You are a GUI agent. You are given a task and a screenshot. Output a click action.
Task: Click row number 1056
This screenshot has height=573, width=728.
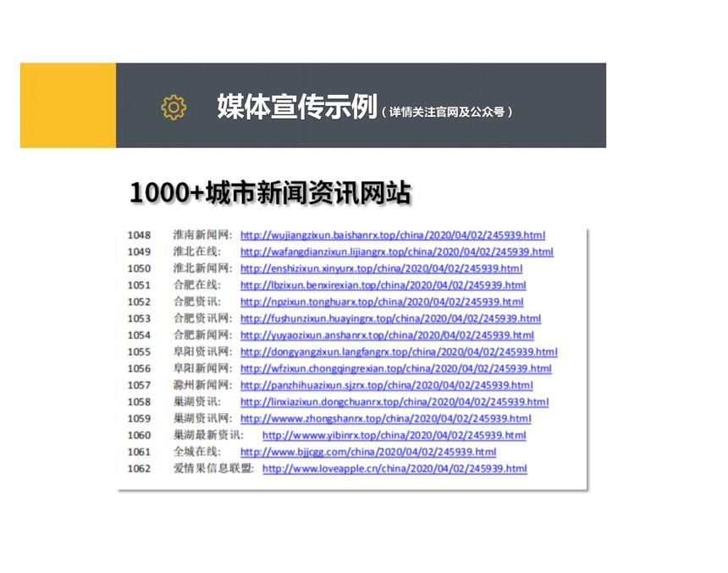pos(140,369)
